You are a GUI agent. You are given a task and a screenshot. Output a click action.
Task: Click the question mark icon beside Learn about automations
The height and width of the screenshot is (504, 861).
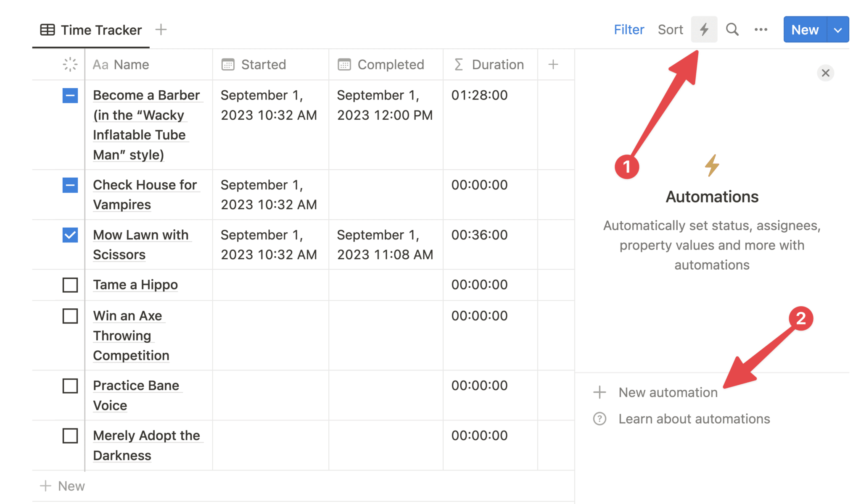[x=599, y=419]
